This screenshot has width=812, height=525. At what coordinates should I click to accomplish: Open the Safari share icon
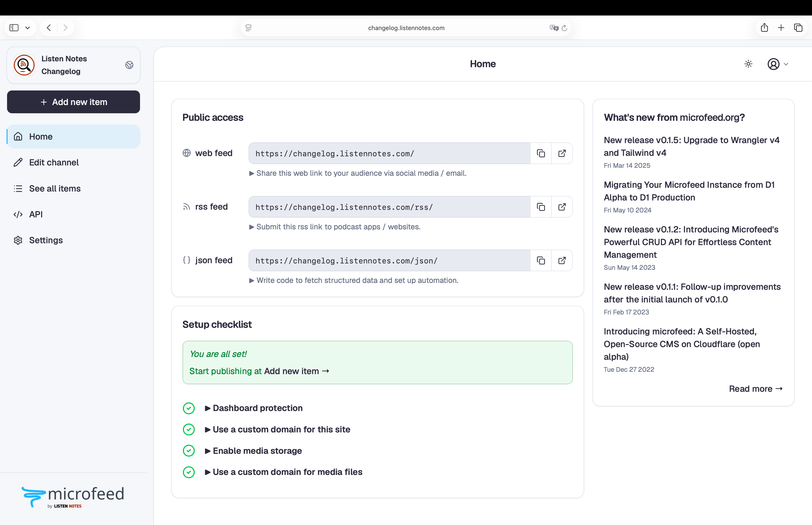click(x=764, y=28)
